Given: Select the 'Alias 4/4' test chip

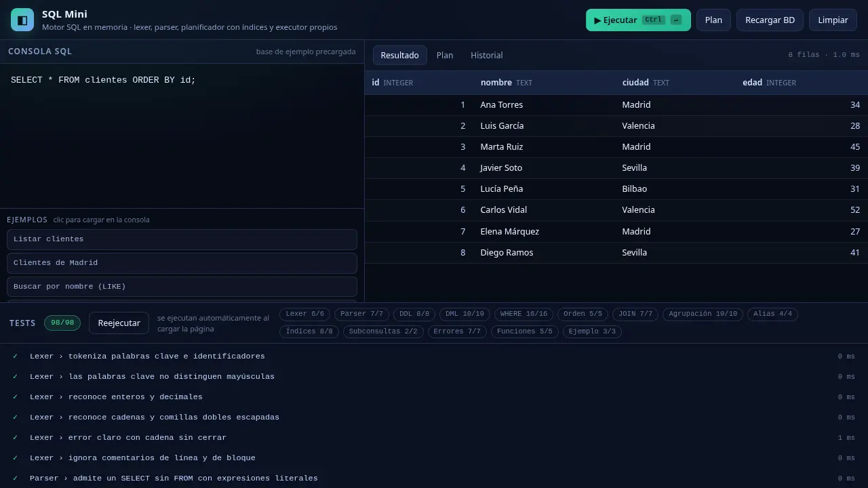Looking at the screenshot, I should (x=772, y=314).
